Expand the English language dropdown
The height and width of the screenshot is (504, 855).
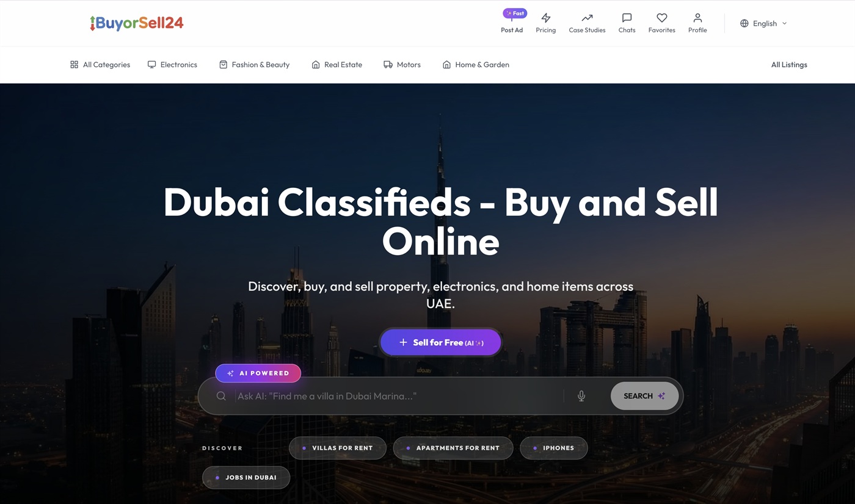pyautogui.click(x=763, y=23)
